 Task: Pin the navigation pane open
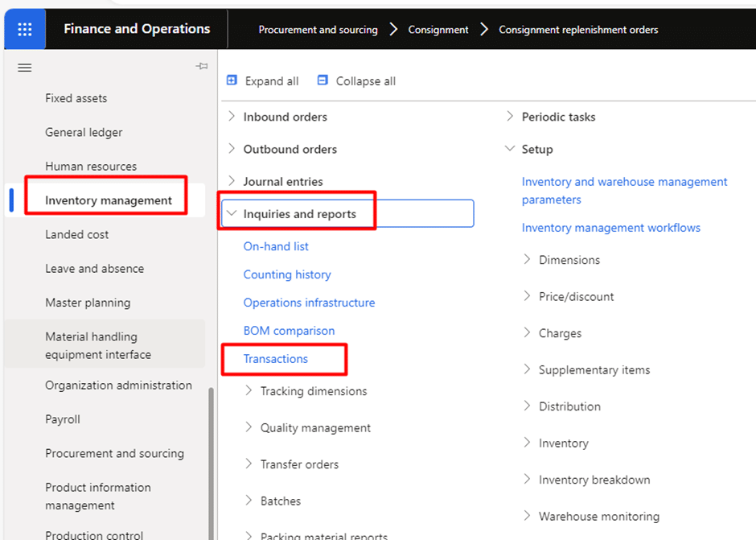[202, 66]
